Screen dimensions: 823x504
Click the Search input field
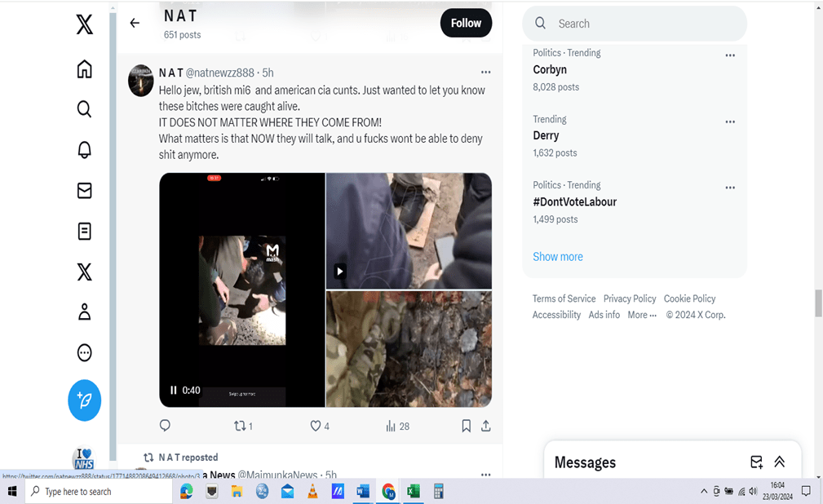pyautogui.click(x=644, y=24)
